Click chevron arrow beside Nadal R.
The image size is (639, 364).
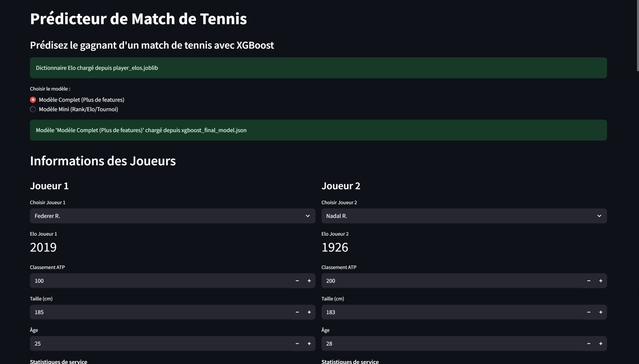(x=599, y=216)
